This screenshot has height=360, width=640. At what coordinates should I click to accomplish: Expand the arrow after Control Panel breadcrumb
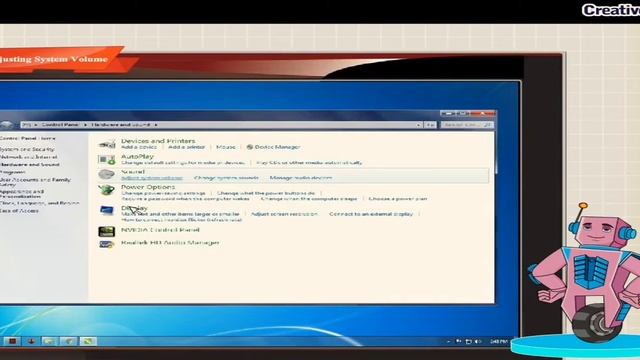[85, 125]
